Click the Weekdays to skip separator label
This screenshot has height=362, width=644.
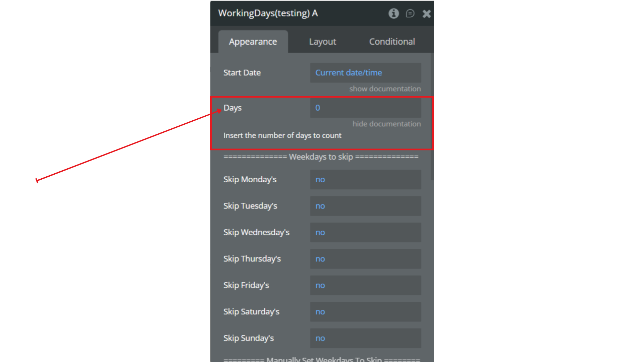coord(321,157)
